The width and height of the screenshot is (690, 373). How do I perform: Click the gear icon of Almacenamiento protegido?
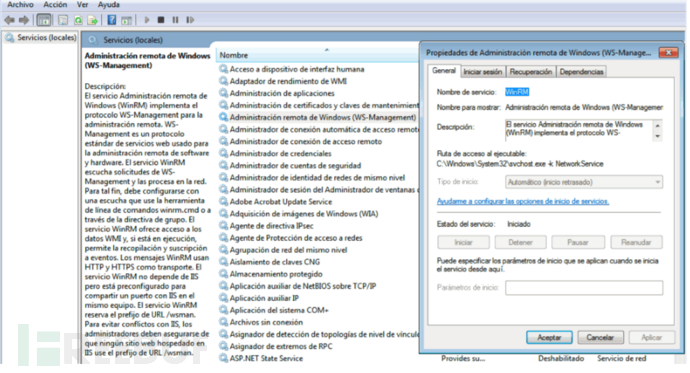(224, 274)
